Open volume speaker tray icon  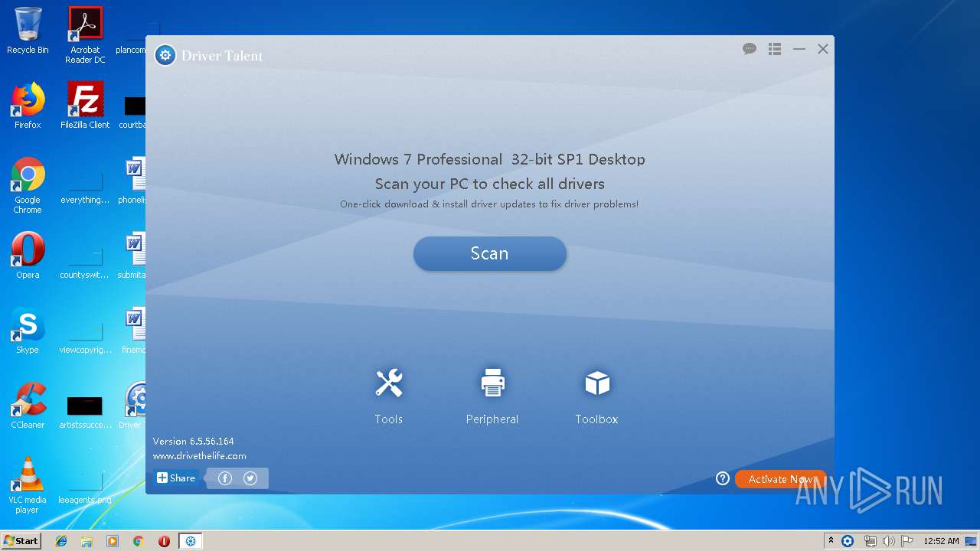click(889, 541)
